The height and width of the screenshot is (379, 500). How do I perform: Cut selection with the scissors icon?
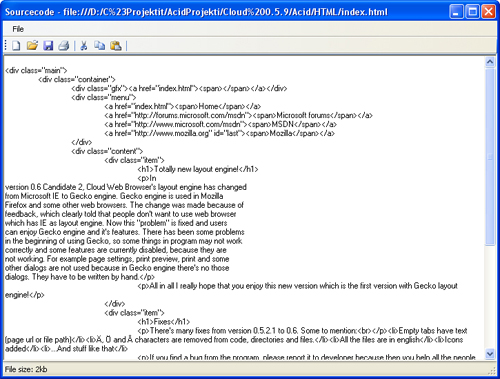(x=84, y=45)
